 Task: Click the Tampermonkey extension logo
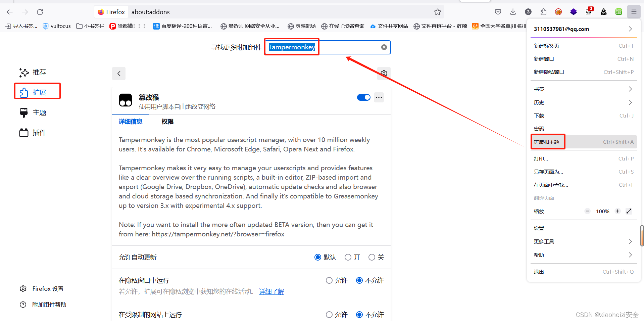(x=126, y=100)
